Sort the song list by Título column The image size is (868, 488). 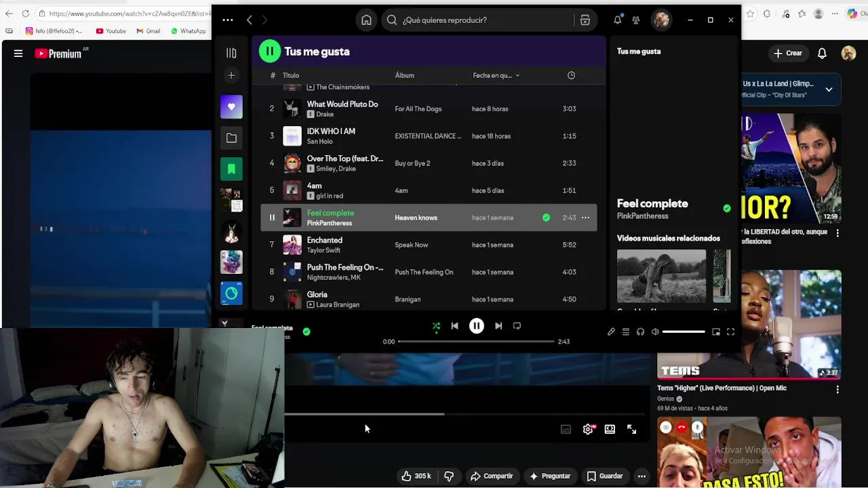pyautogui.click(x=291, y=75)
